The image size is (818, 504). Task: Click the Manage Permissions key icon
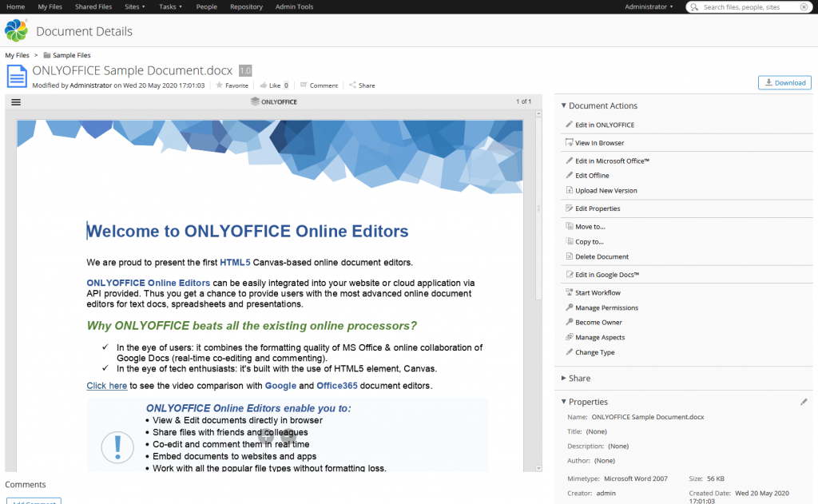point(569,308)
